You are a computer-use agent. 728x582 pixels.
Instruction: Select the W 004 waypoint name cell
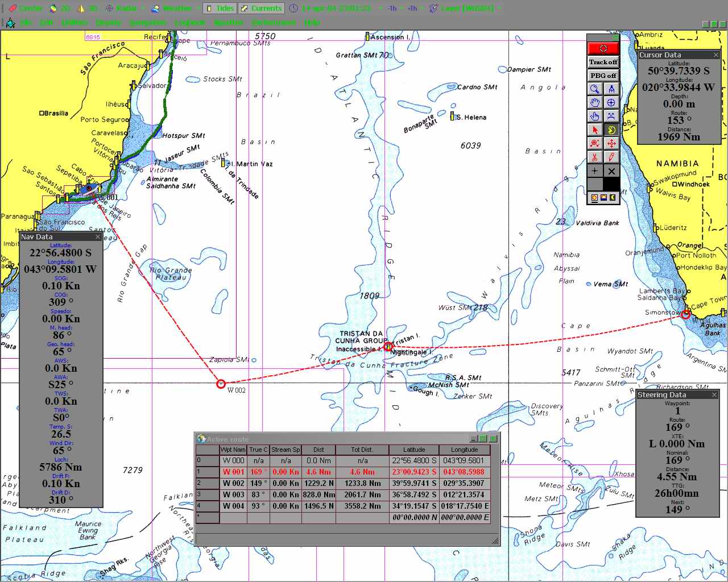[x=234, y=506]
